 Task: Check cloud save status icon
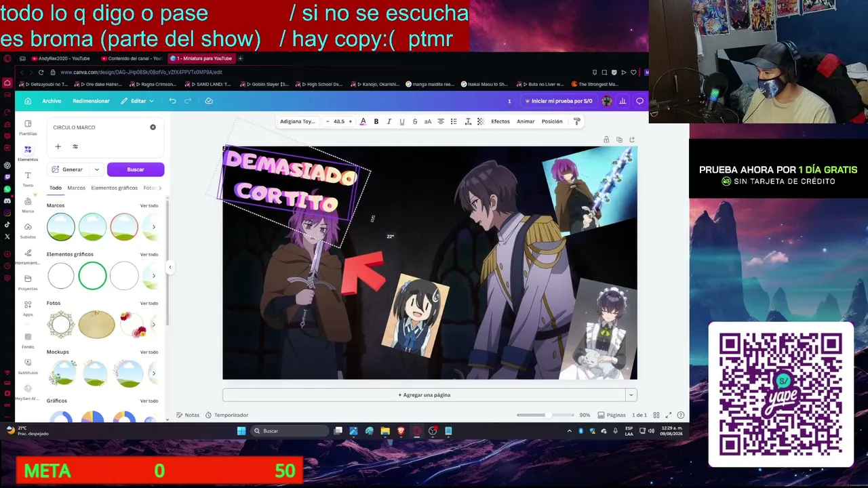coord(209,101)
